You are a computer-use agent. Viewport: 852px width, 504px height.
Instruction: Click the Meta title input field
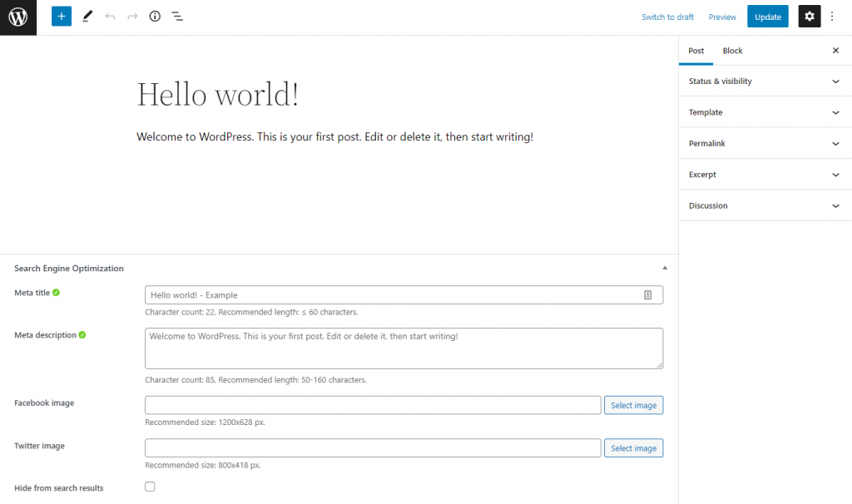[404, 295]
